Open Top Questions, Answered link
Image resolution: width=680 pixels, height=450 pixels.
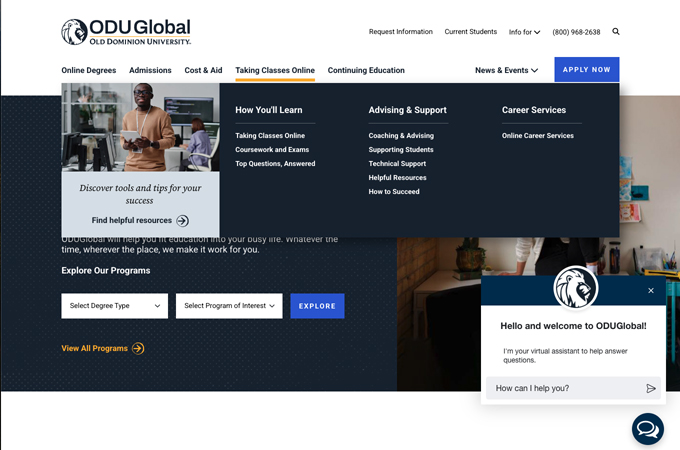(275, 163)
